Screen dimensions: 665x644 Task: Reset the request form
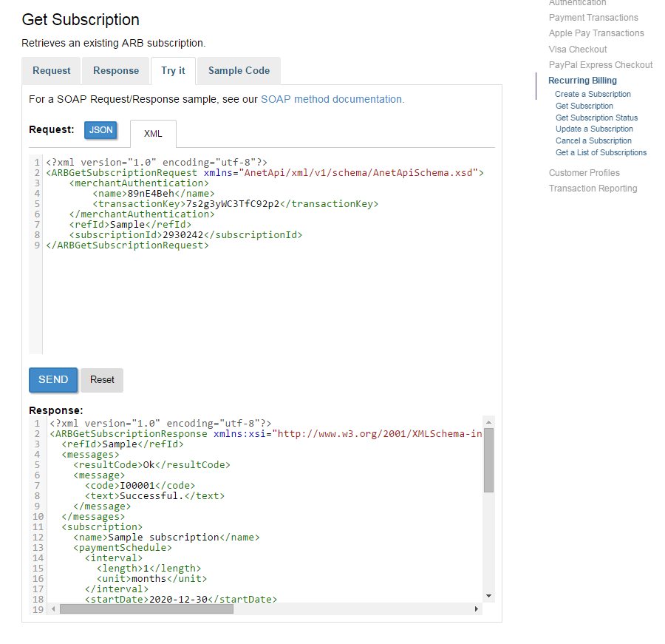coord(101,379)
